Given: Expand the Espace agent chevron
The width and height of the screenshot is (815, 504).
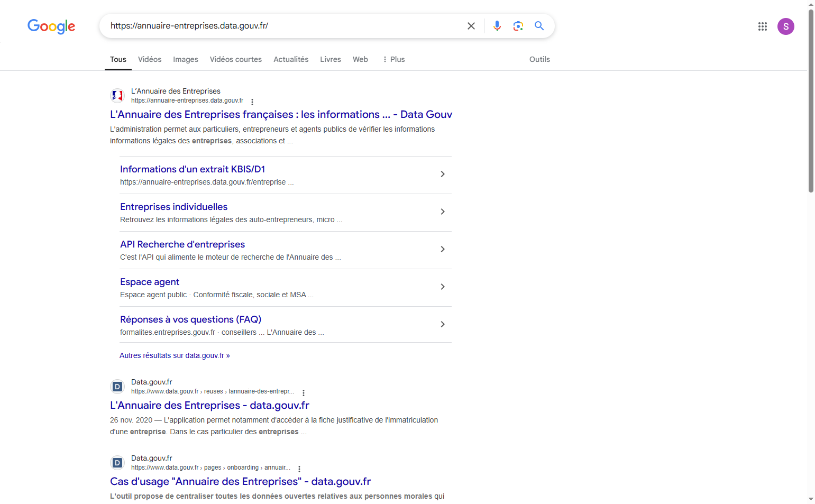Looking at the screenshot, I should (443, 287).
